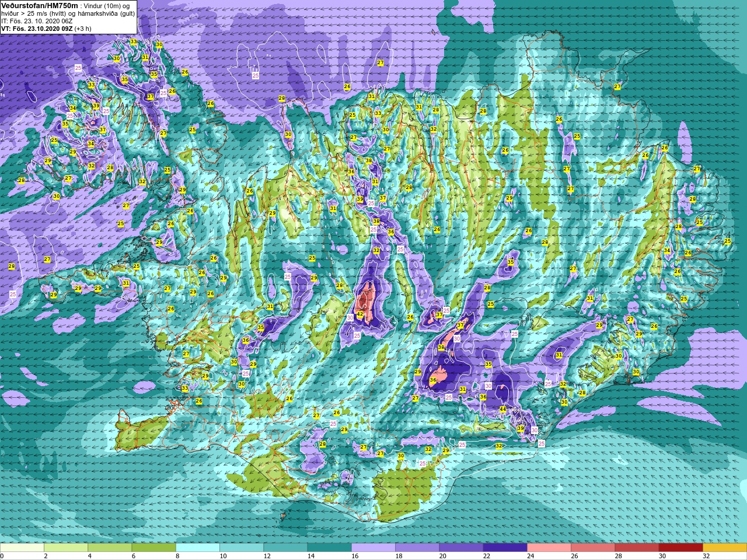Click the yellow gust label 44
This screenshot has height=560, width=747.
pyautogui.click(x=502, y=409)
